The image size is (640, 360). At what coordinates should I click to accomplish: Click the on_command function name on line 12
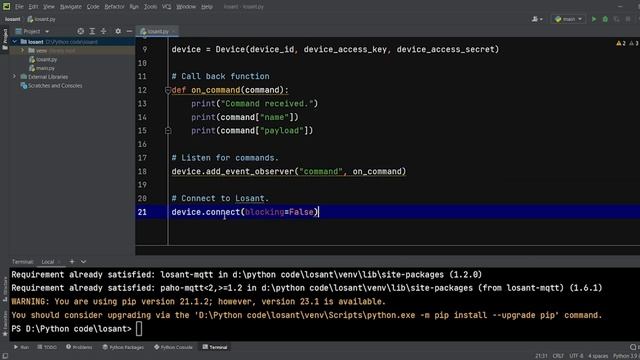click(216, 90)
